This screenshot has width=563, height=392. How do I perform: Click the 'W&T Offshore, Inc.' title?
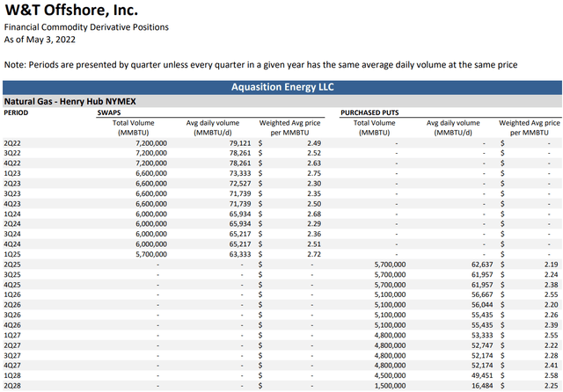(x=71, y=10)
